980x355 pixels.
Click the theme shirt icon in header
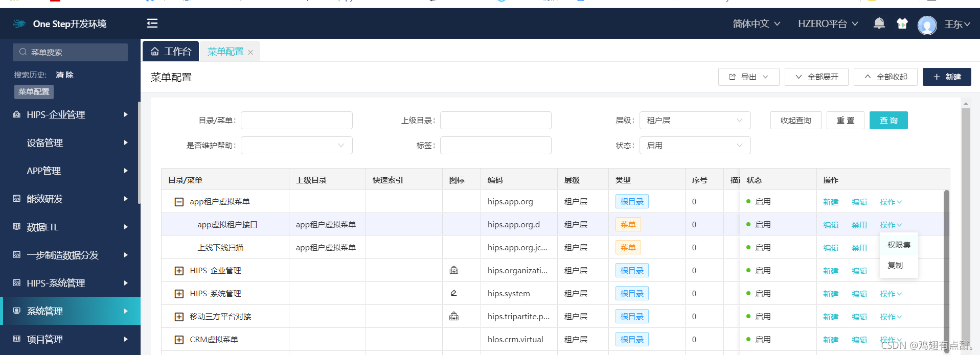(902, 23)
